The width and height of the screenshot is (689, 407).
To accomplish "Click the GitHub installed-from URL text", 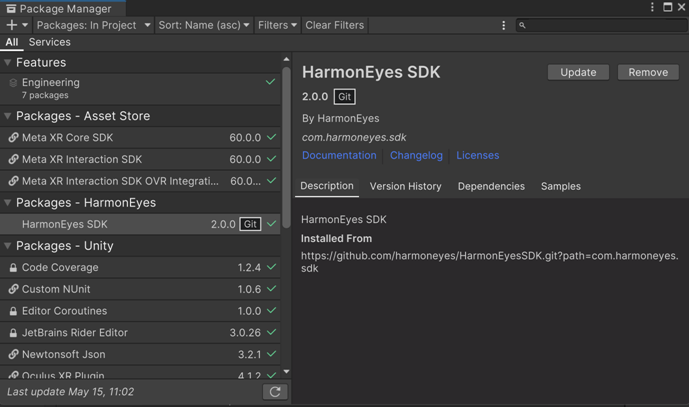I will point(490,262).
